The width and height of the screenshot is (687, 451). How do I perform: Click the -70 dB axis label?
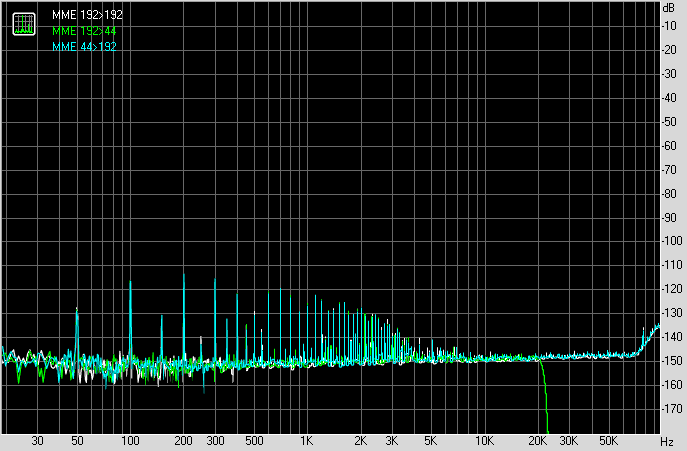(x=670, y=170)
